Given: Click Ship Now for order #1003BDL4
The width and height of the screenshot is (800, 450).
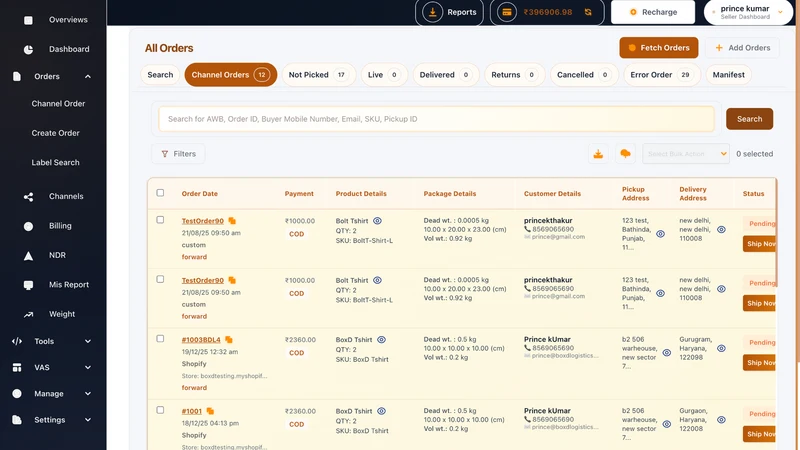Looking at the screenshot, I should [x=760, y=363].
